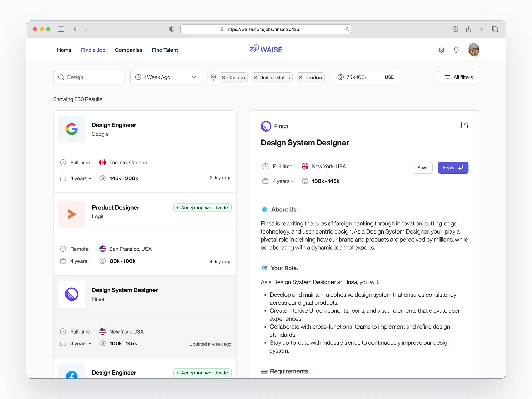Click the Google company logo
The image size is (532, 399).
pos(72,129)
